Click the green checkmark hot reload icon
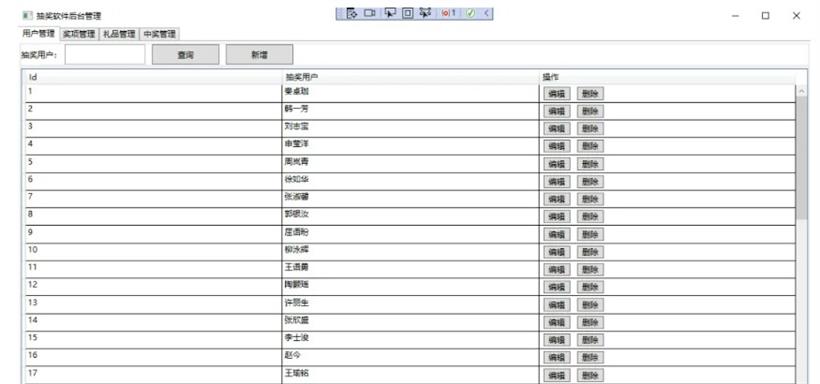The height and width of the screenshot is (384, 820). [x=470, y=14]
